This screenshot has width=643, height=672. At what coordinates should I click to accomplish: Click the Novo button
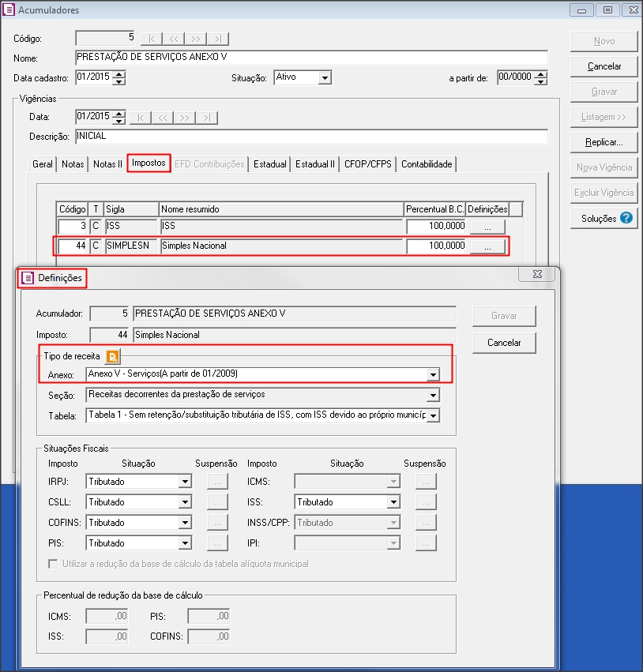click(x=604, y=41)
